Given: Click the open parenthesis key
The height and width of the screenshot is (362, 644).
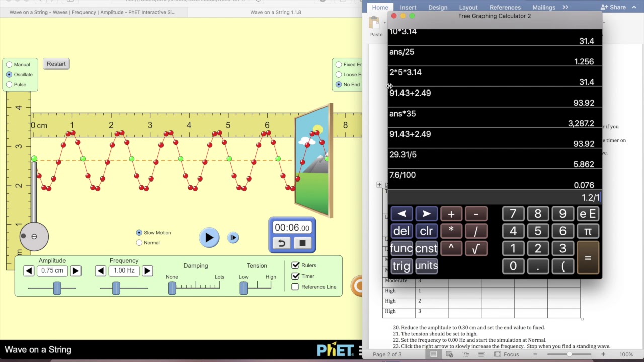Looking at the screenshot, I should [x=562, y=266].
